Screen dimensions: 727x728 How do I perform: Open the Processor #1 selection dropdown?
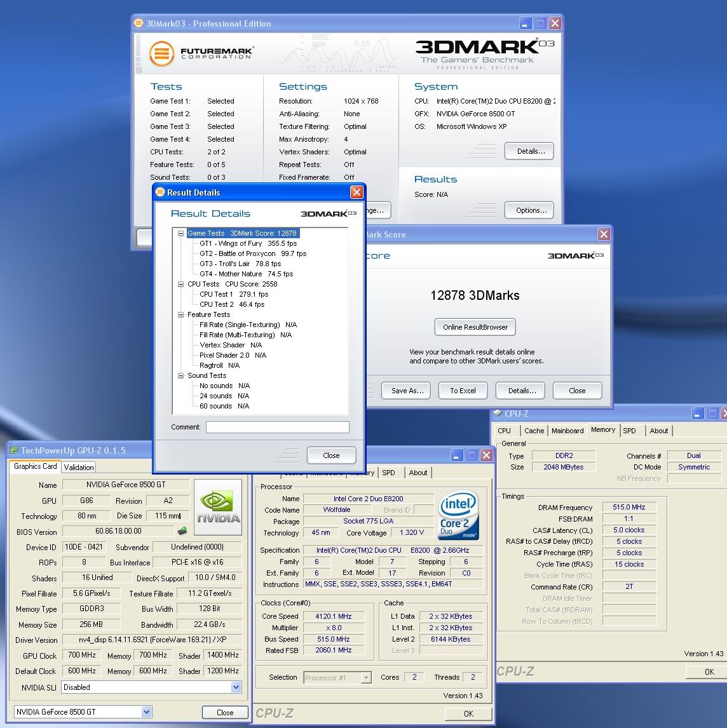point(366,678)
